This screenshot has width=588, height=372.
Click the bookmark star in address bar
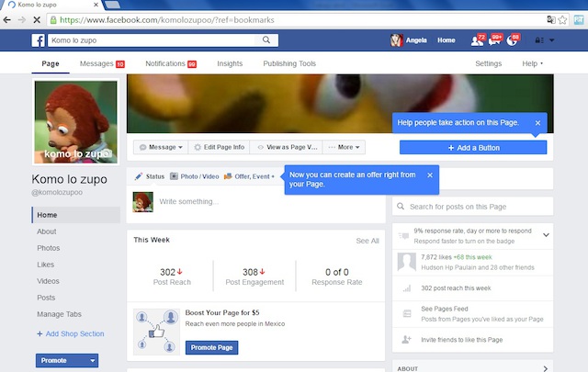click(x=562, y=20)
